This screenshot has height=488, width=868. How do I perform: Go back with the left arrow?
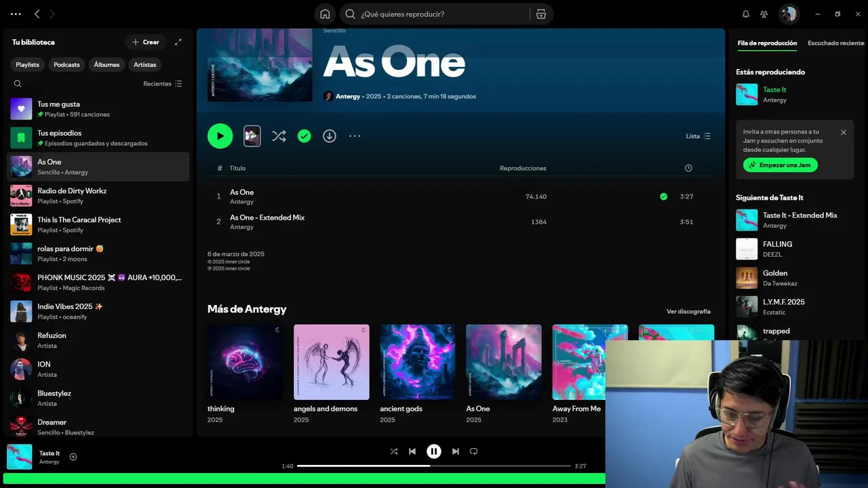[37, 14]
